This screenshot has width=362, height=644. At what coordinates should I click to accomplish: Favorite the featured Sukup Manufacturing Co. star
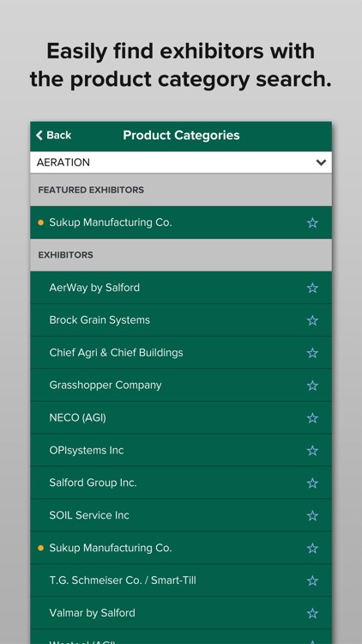[x=312, y=222]
